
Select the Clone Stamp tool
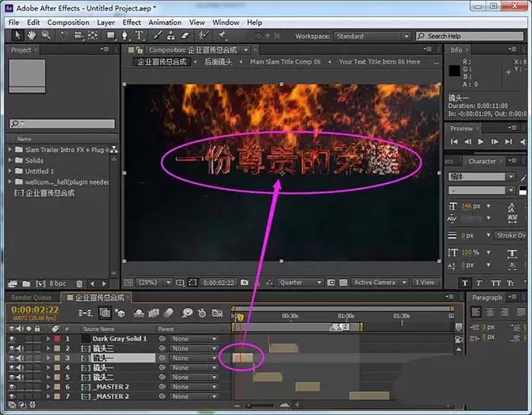[171, 36]
